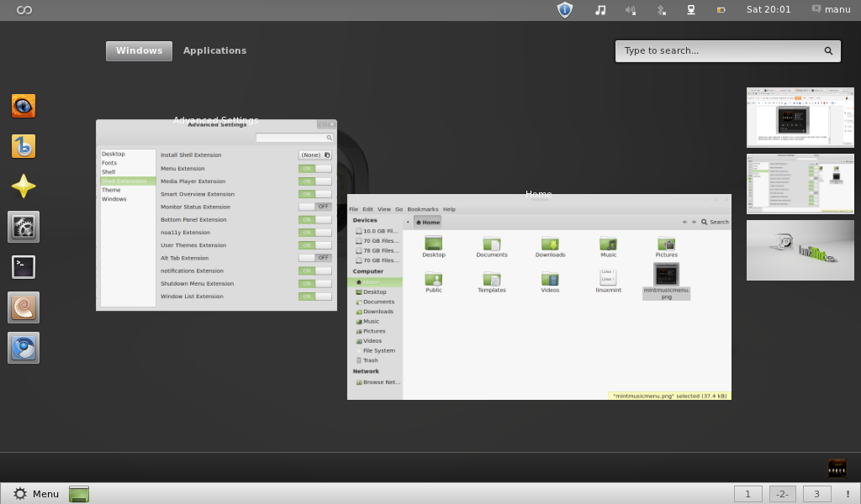861x504 pixels.
Task: Open the Menu on the bottom panel
Action: pyautogui.click(x=36, y=494)
